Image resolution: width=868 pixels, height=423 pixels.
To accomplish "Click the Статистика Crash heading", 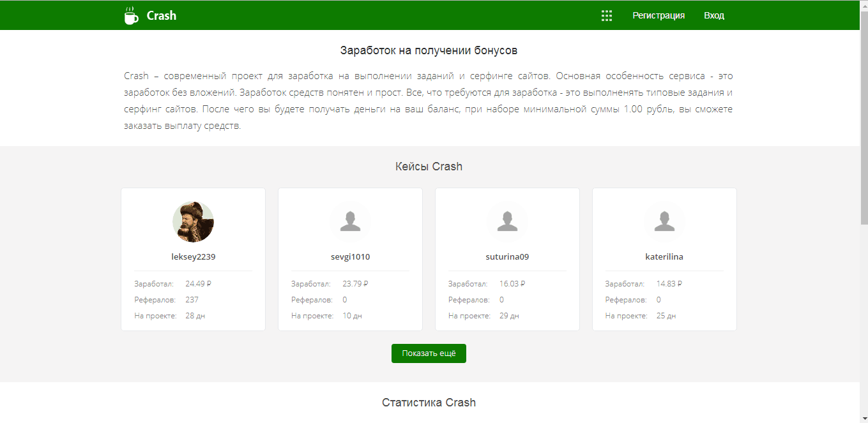I will pos(429,402).
